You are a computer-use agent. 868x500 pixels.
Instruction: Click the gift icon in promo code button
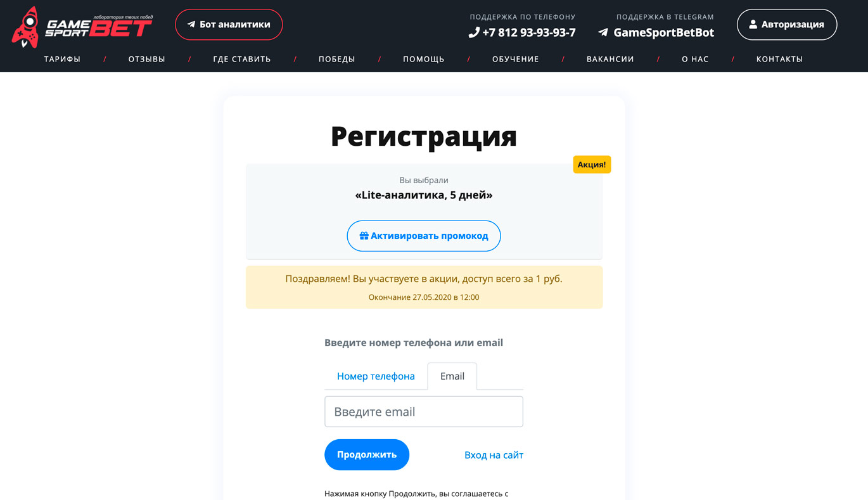click(364, 236)
